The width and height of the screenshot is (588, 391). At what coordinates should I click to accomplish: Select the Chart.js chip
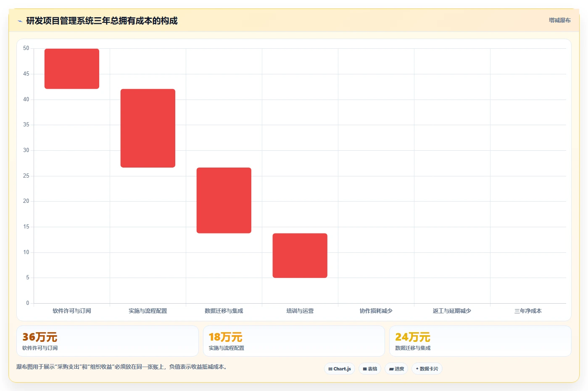340,369
